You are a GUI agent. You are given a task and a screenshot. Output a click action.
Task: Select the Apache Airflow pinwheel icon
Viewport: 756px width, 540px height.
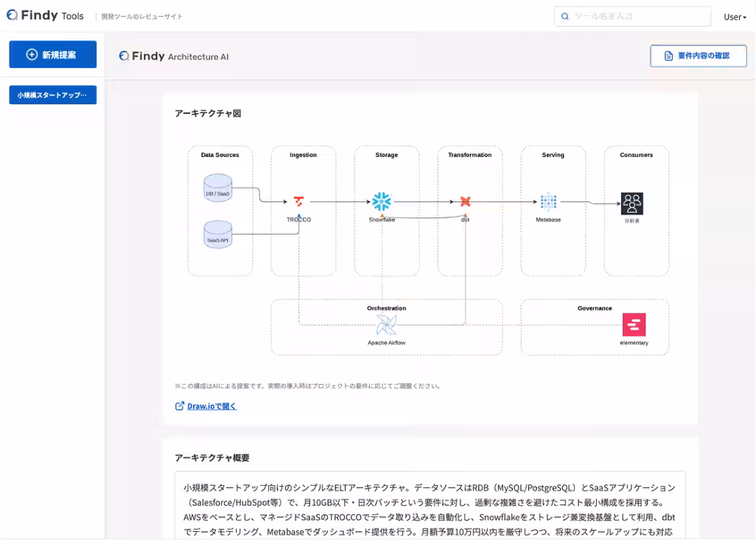click(386, 325)
